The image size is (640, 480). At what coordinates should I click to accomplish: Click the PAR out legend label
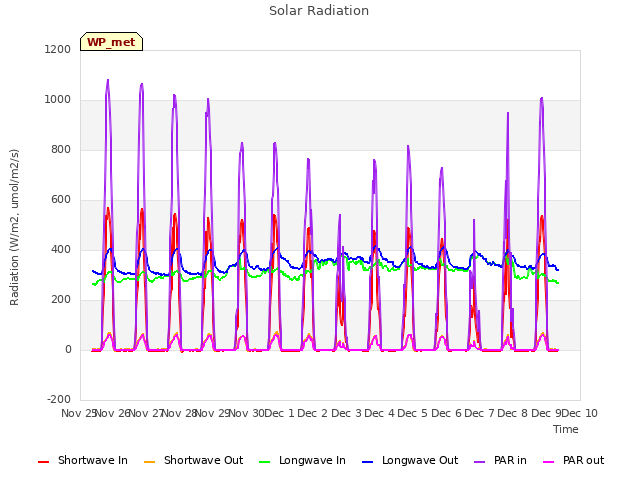[x=583, y=460]
